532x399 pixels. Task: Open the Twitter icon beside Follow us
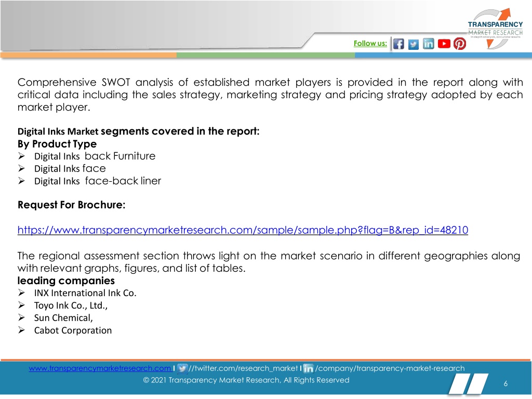(x=413, y=44)
